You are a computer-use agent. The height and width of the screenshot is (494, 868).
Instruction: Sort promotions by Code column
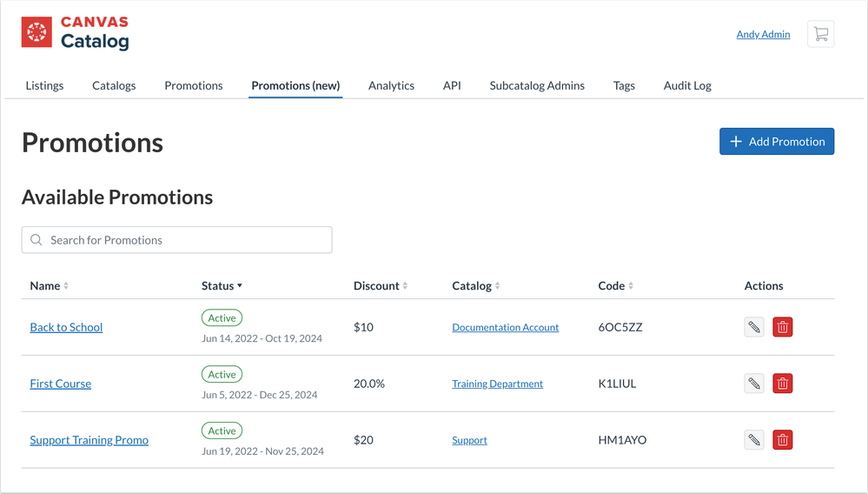[615, 286]
